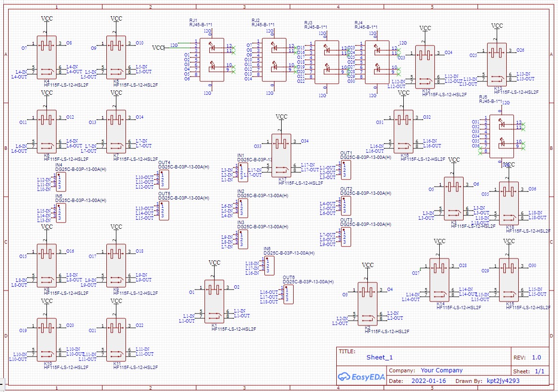The height and width of the screenshot is (392, 558).
Task: Click the sheet number 1/1
Action: coord(539,371)
